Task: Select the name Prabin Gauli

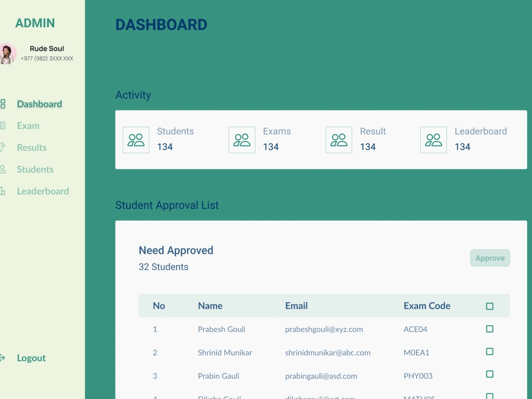Action: point(219,376)
